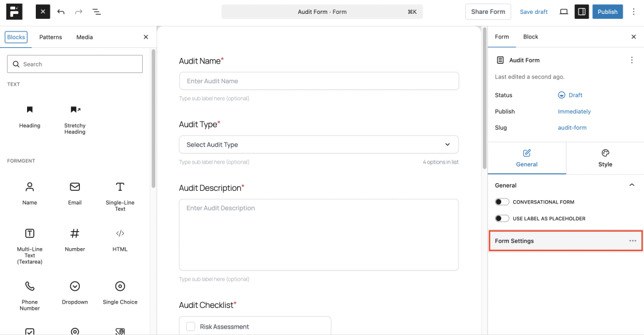Viewport: 644px width, 335px height.
Task: Click the form canvas vertical scrollbar
Action: 484,99
